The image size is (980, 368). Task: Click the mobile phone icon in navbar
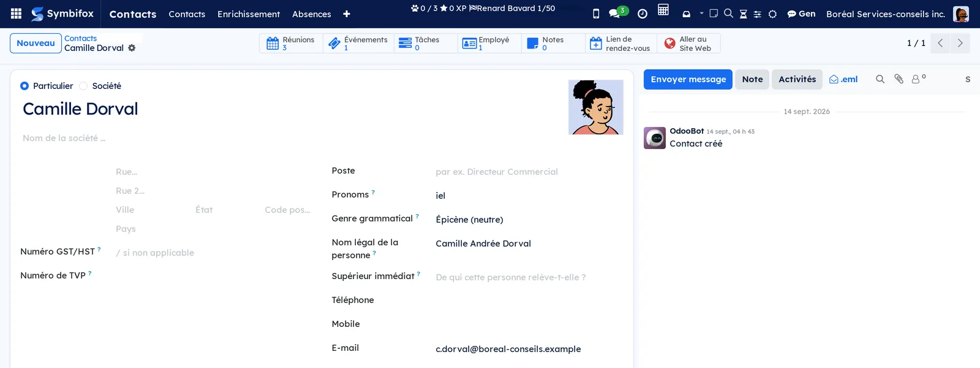point(596,13)
